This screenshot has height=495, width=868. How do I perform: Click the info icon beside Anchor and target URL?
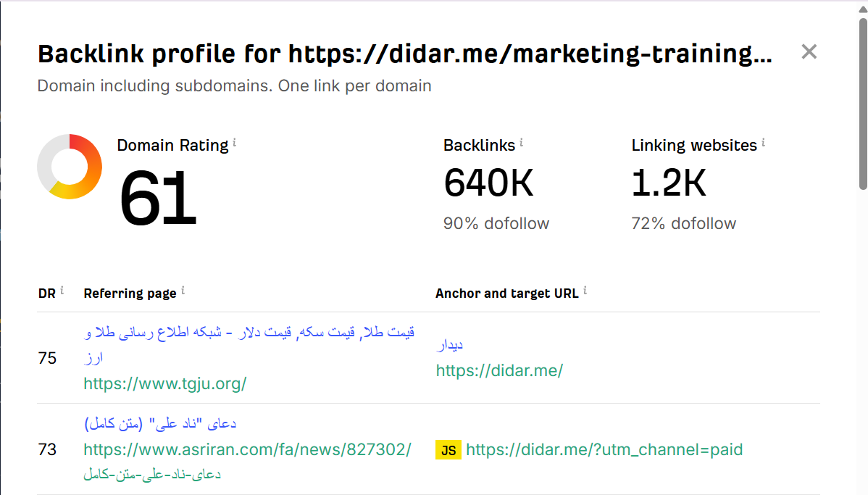pyautogui.click(x=586, y=289)
